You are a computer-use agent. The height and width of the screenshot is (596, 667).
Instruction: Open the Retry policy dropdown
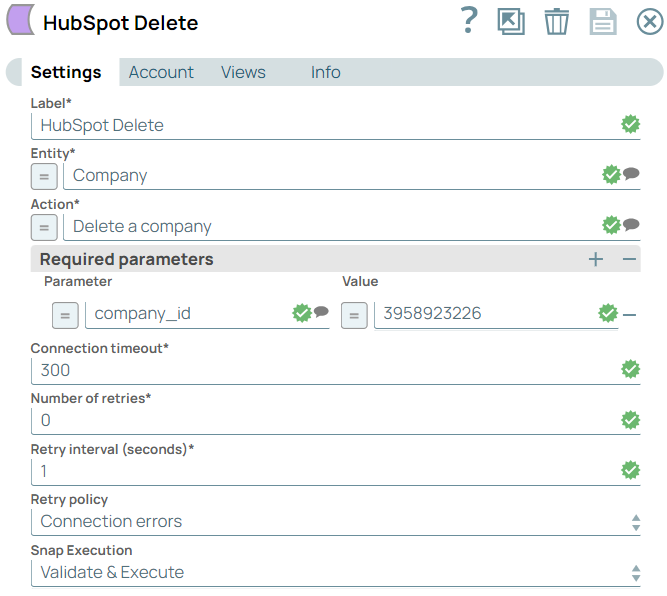point(336,522)
